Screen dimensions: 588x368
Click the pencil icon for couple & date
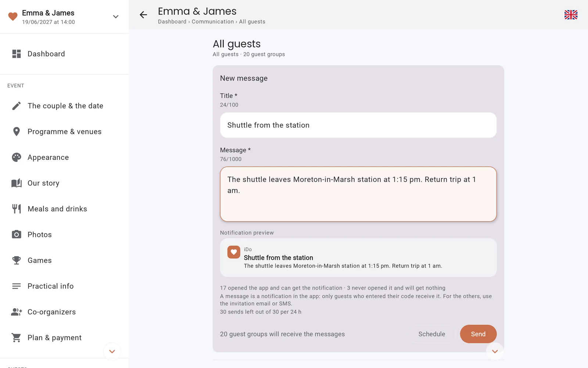point(17,106)
